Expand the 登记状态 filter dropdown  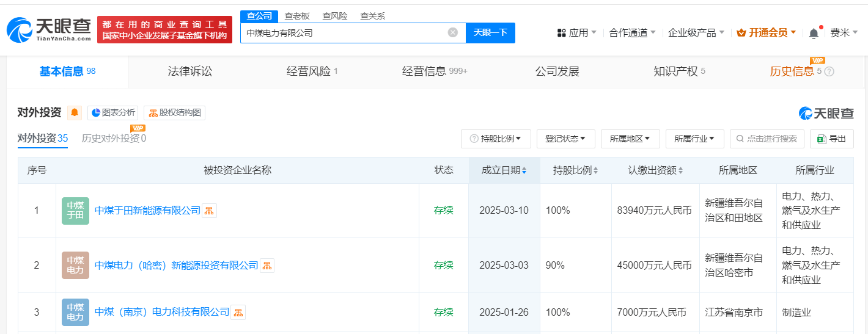coord(565,139)
